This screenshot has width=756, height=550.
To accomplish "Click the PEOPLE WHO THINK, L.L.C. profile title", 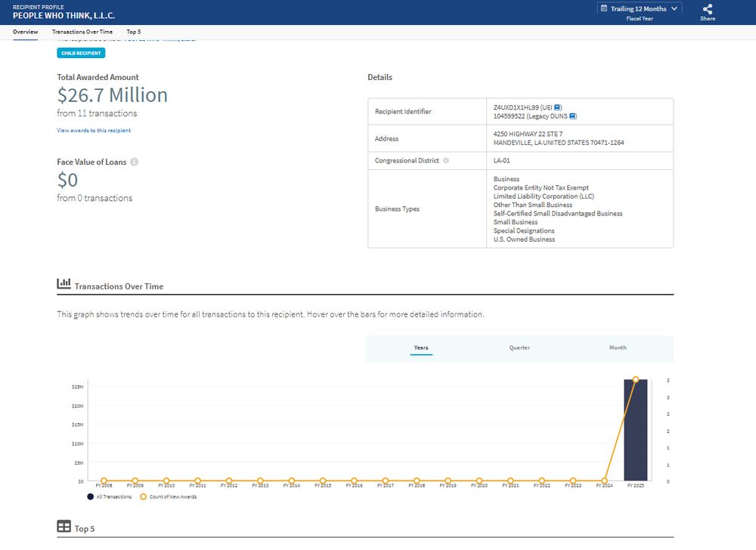I will 64,16.
